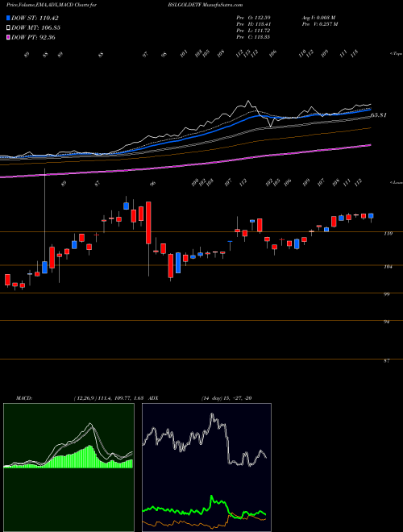Click the 'BSLGOLDETF MunafaSutra.com' heading
This screenshot has width=403, height=532.
tap(206, 5)
